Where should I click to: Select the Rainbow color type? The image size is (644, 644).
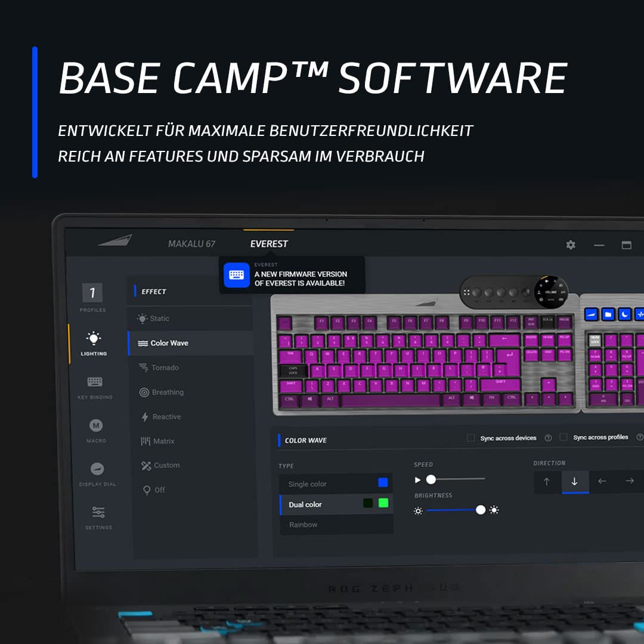pyautogui.click(x=303, y=524)
